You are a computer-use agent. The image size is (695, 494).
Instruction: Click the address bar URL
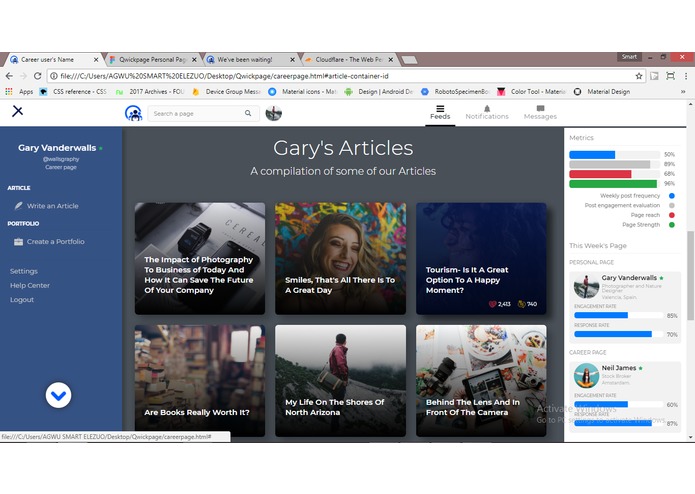(224, 76)
